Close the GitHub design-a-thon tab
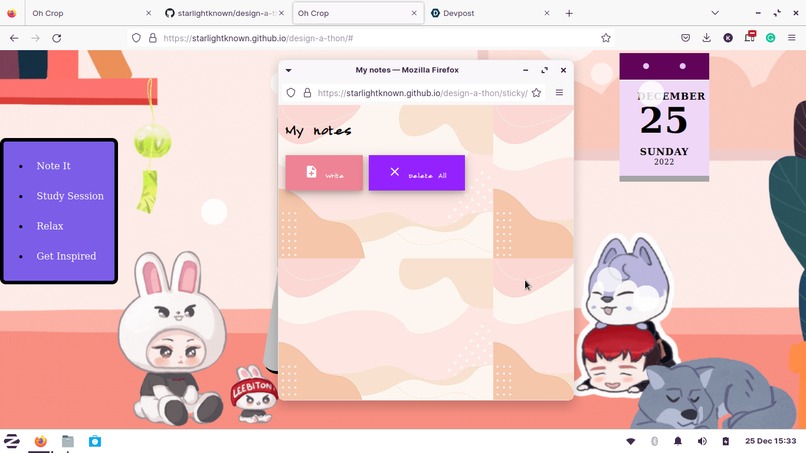The height and width of the screenshot is (453, 806). coord(281,13)
